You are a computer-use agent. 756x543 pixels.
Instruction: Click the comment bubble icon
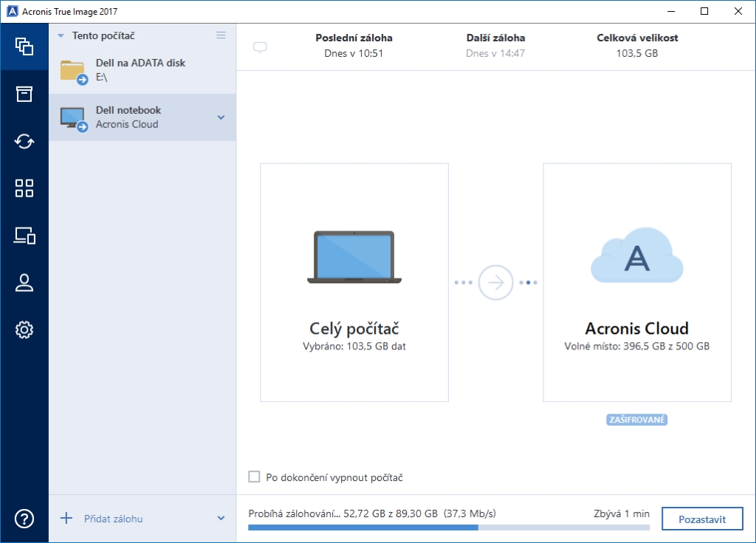(x=260, y=47)
